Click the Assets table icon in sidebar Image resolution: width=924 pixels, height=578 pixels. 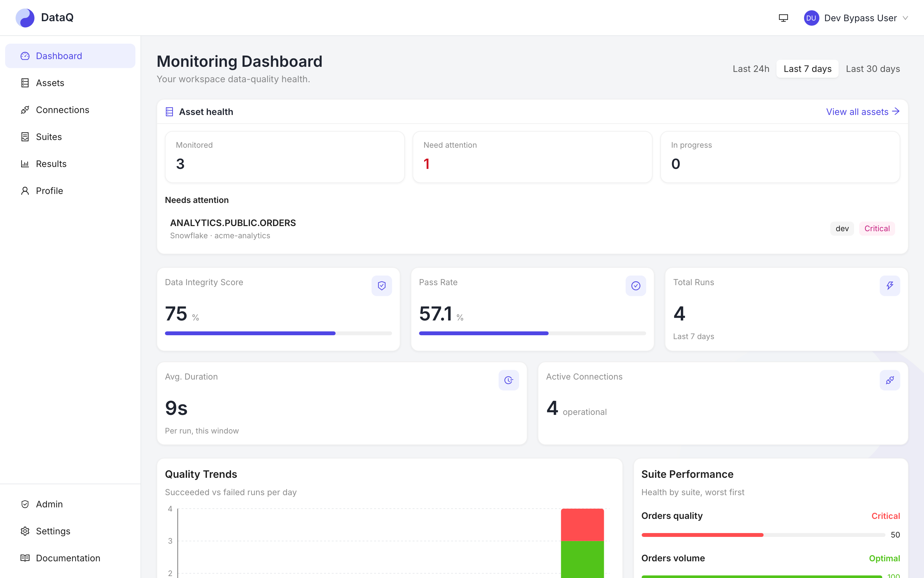tap(25, 83)
